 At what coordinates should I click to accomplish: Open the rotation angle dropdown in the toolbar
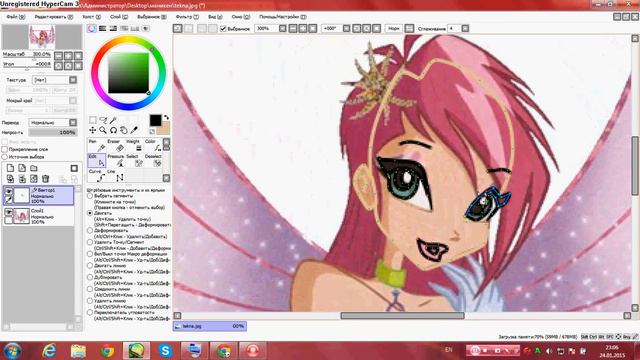point(346,29)
